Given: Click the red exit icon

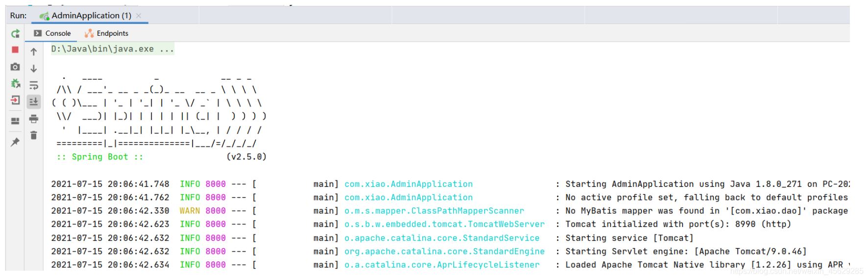Looking at the screenshot, I should pos(15,101).
